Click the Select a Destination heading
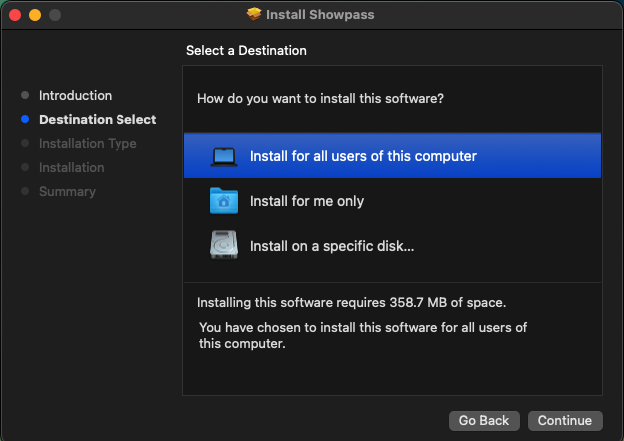The width and height of the screenshot is (624, 441). [x=246, y=51]
